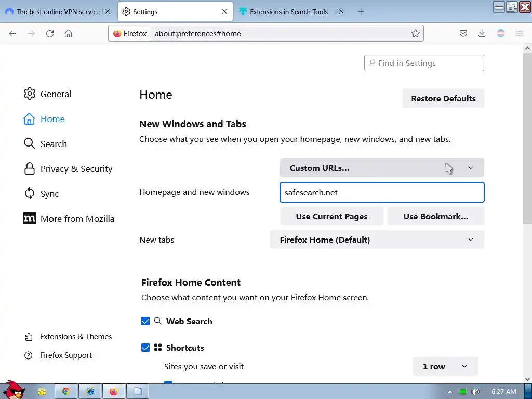Click the Angry Birds start button in taskbar

[14, 391]
